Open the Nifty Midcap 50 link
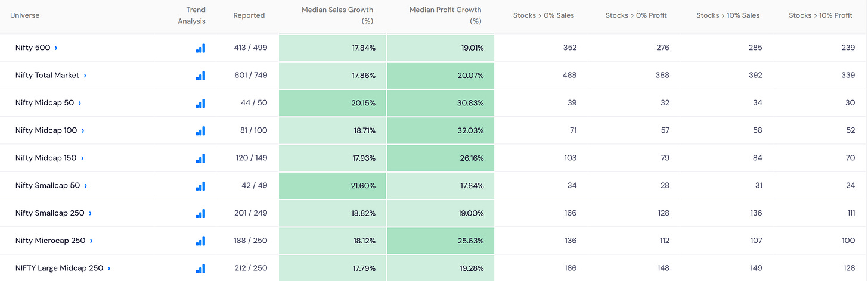 (x=45, y=103)
